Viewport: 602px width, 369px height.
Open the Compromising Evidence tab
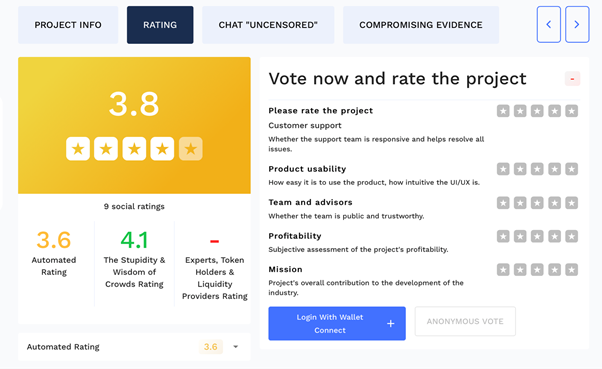(x=421, y=25)
